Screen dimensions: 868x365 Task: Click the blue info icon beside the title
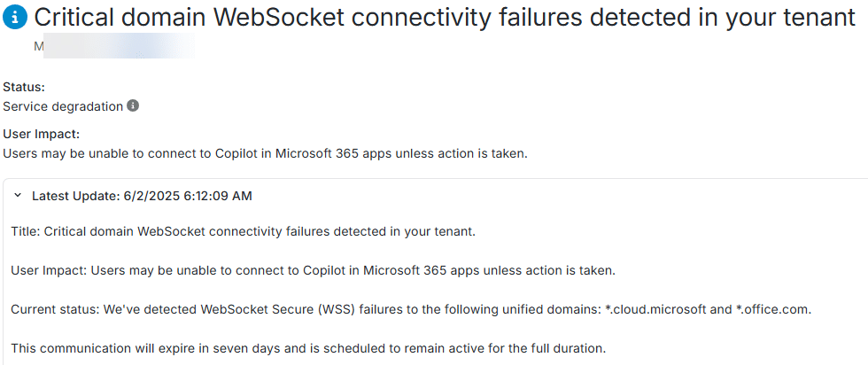click(x=15, y=17)
